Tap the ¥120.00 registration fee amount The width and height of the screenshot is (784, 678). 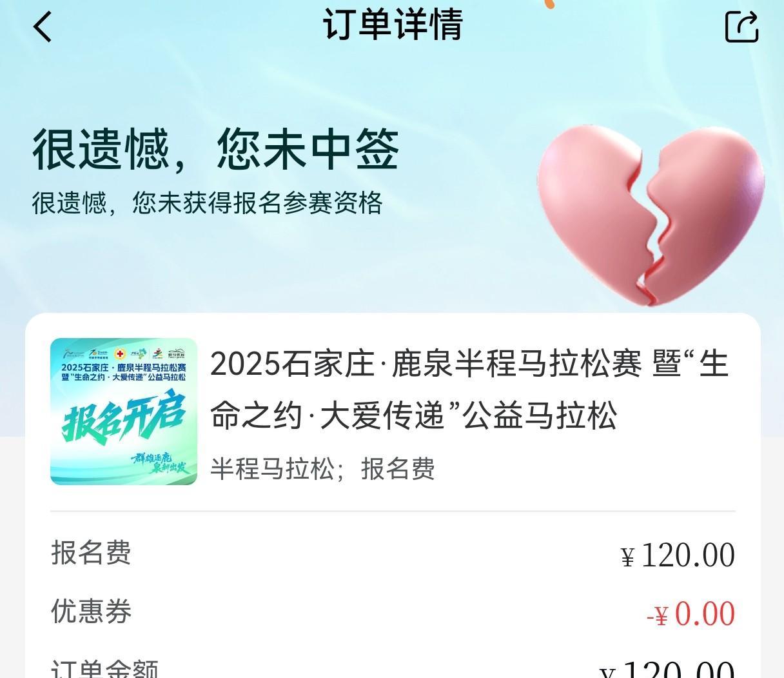[x=678, y=555]
